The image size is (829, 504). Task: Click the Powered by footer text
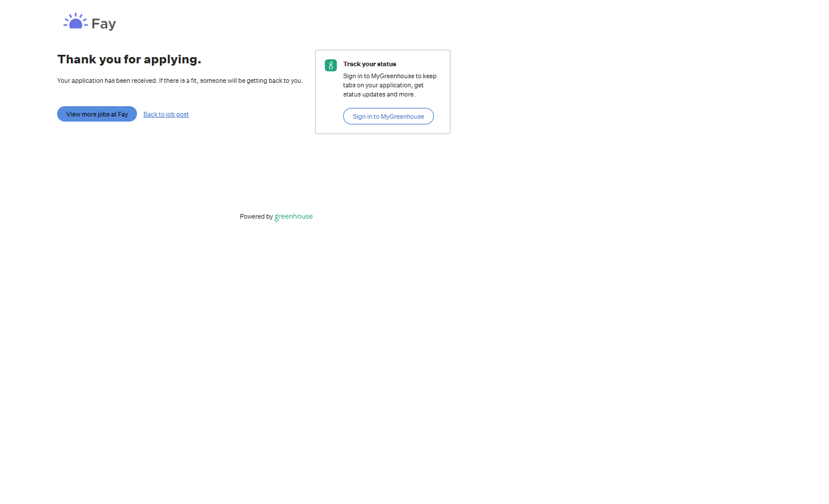[x=256, y=217]
